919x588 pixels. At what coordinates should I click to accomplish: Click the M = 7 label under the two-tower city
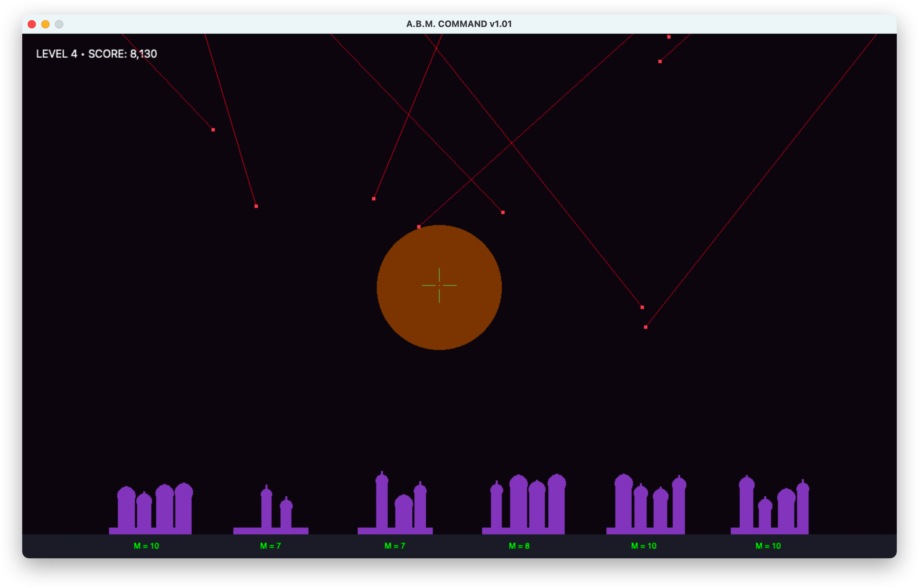271,546
